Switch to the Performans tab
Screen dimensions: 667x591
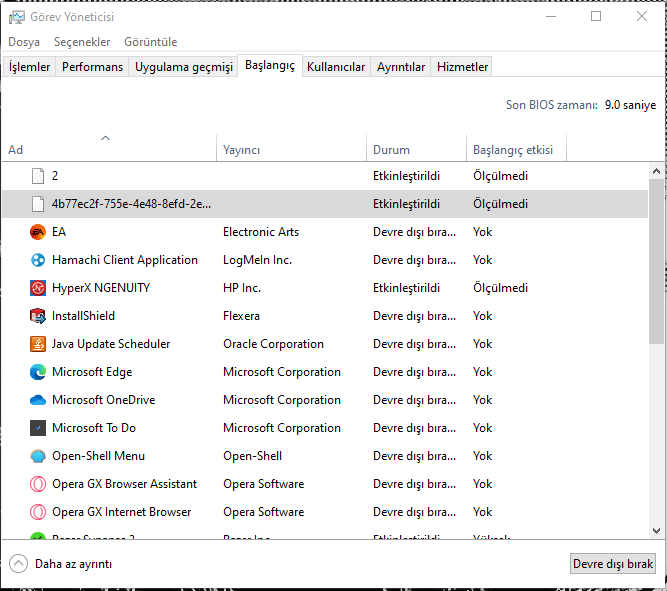pos(92,67)
